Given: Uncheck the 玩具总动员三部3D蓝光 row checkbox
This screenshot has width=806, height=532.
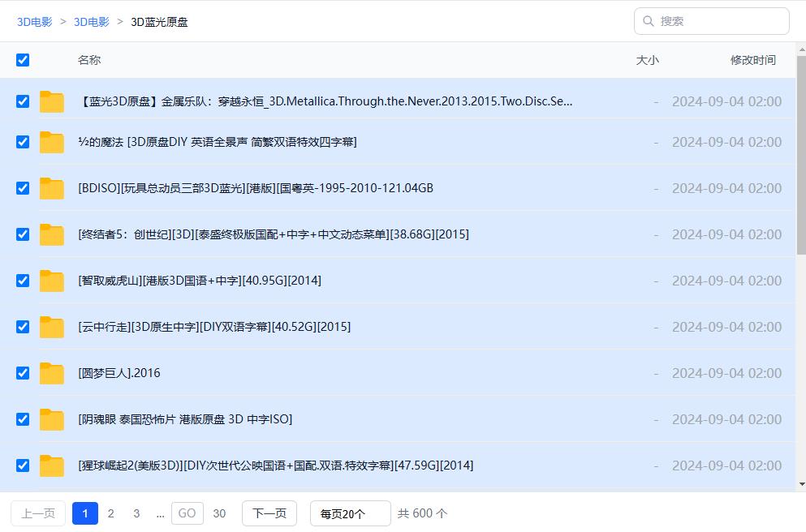Looking at the screenshot, I should 23,188.
